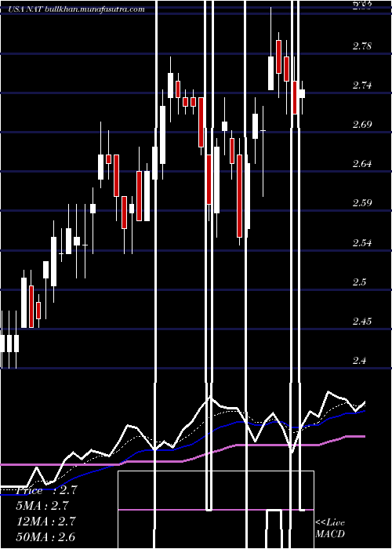Click the 2.78 price axis label
Image resolution: width=392 pixels, height=549 pixels.
click(362, 45)
